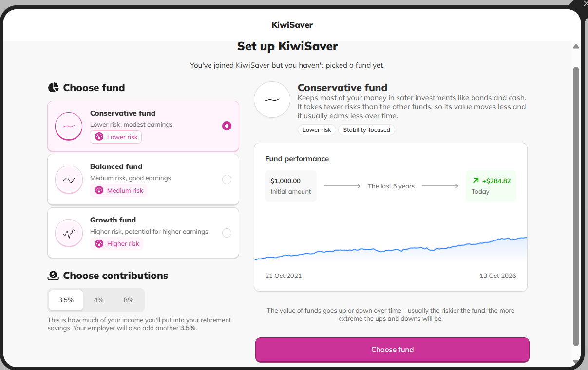The width and height of the screenshot is (588, 370).
Task: Click the large Conservative fund icon in details panel
Action: tap(272, 99)
